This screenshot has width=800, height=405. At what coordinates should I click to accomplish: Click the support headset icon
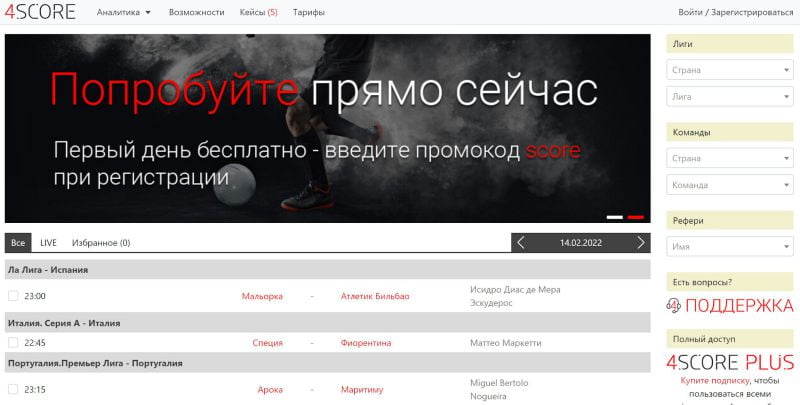(x=673, y=306)
